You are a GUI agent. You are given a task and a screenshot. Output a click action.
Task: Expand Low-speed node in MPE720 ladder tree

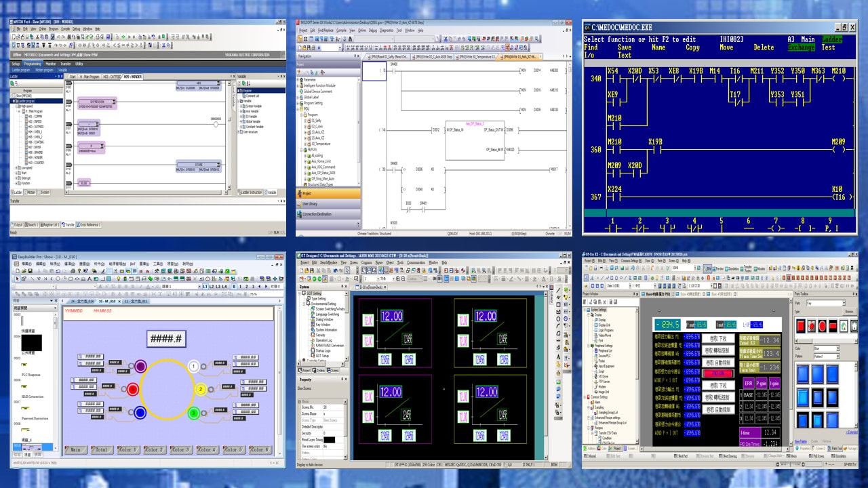(16, 168)
